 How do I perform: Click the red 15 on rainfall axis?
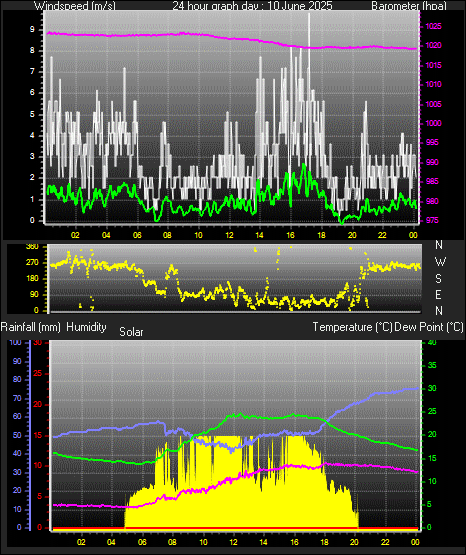click(38, 436)
